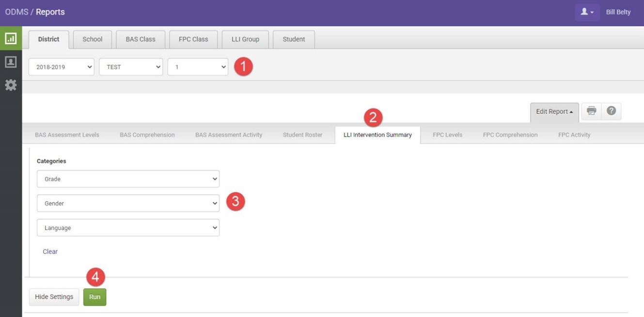Open the TEST district dropdown
The height and width of the screenshot is (317, 644).
(x=131, y=67)
